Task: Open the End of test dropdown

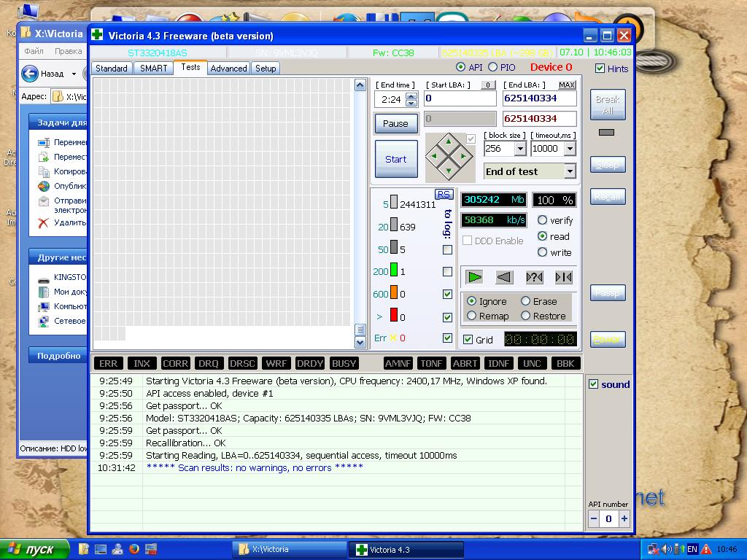Action: coord(570,171)
